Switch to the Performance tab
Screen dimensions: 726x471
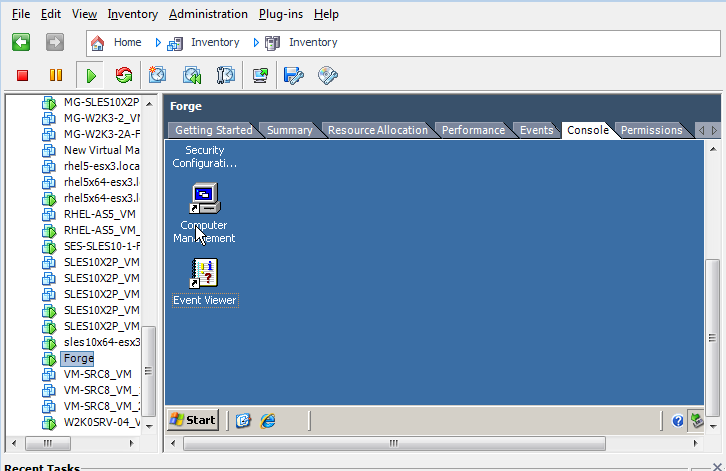[473, 130]
